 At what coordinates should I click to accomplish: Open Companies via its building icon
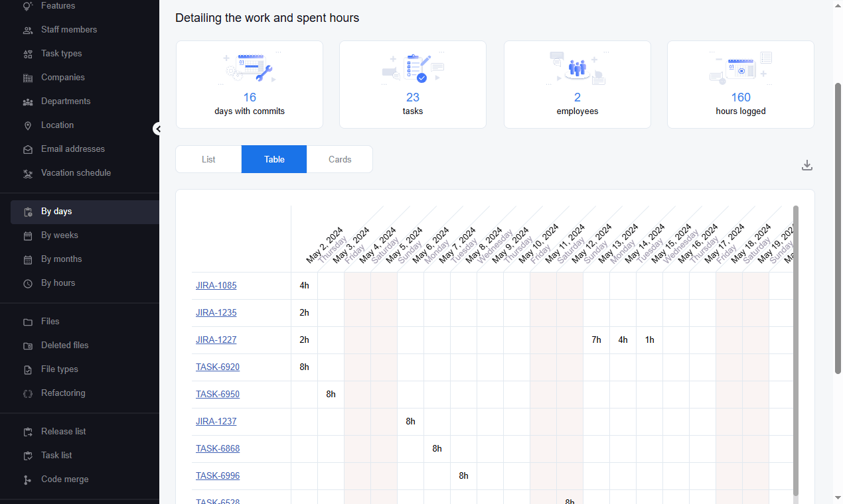pyautogui.click(x=28, y=78)
